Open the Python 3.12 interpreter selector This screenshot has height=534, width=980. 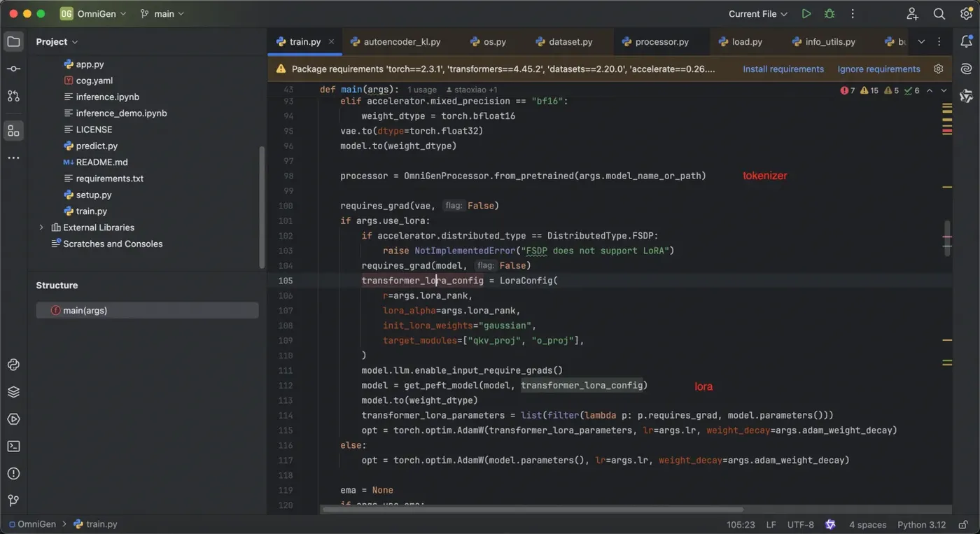[x=921, y=524]
